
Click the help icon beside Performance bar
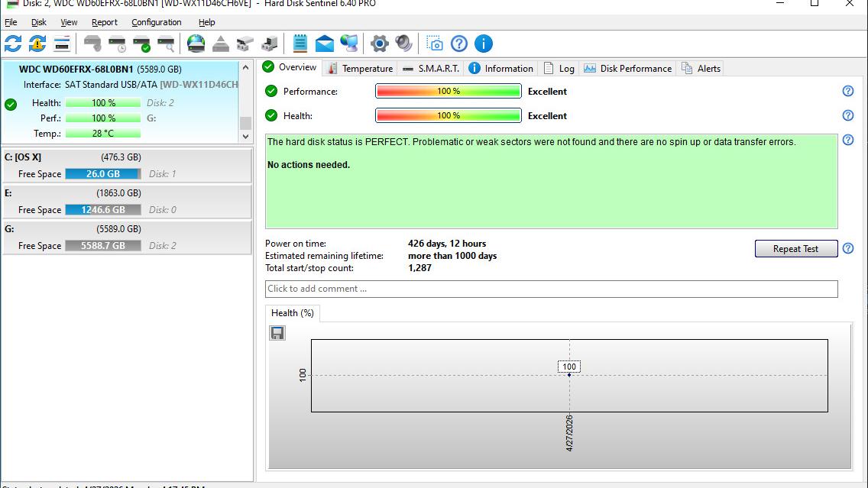coord(847,92)
